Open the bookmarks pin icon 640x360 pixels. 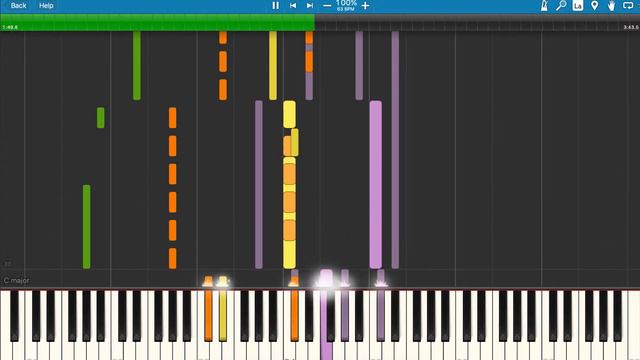(595, 6)
